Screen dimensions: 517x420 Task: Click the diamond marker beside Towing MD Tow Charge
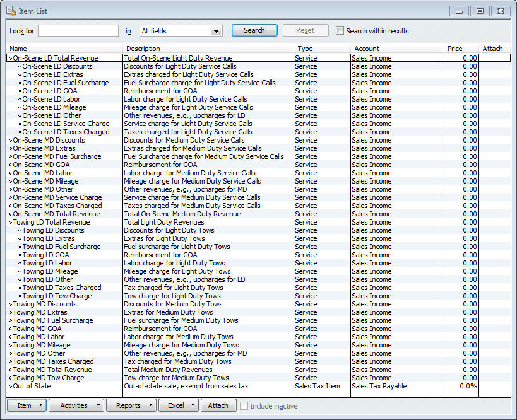coord(10,378)
